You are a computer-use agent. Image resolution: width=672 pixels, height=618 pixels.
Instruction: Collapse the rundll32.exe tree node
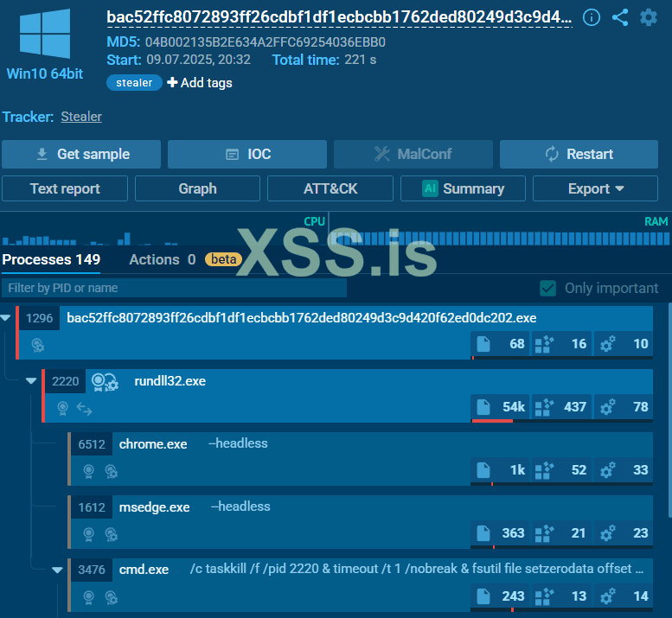31,380
